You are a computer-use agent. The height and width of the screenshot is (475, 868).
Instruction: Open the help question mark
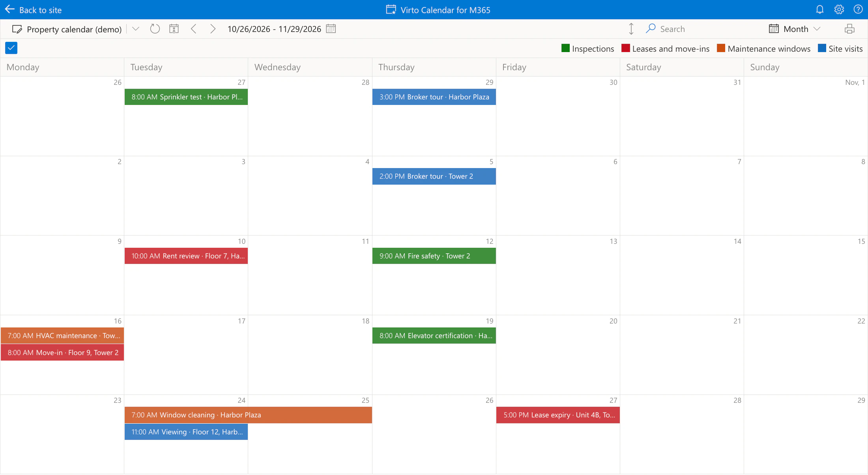(x=858, y=9)
